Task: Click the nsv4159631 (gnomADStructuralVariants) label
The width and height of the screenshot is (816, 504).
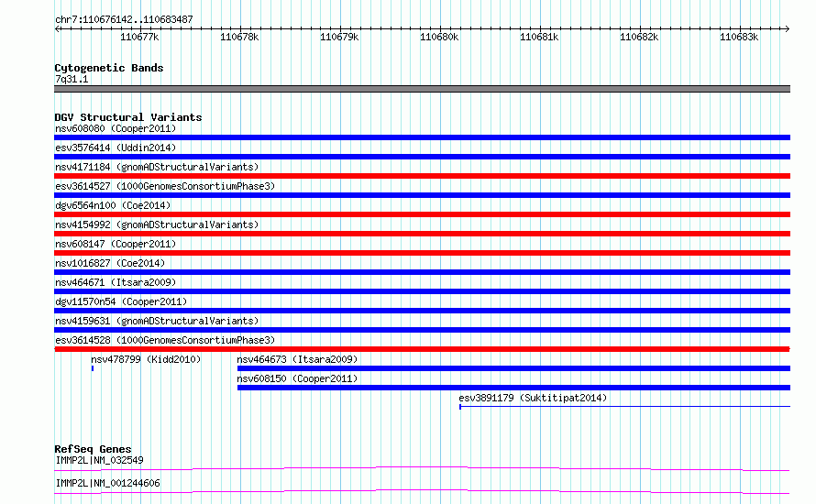Action: (x=157, y=321)
